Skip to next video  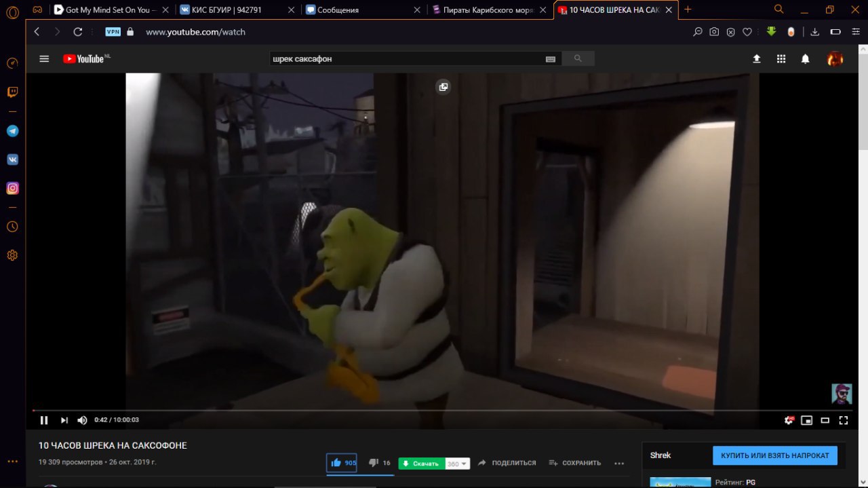[64, 420]
